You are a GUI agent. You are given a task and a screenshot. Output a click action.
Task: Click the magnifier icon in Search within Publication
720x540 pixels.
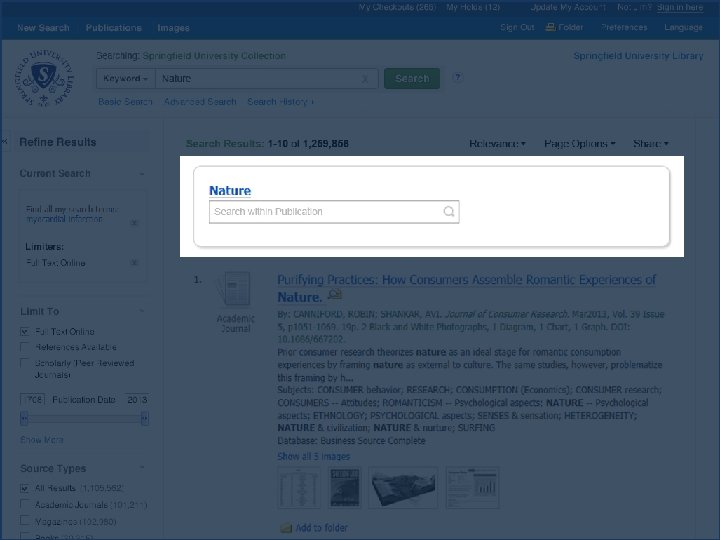[x=449, y=211]
